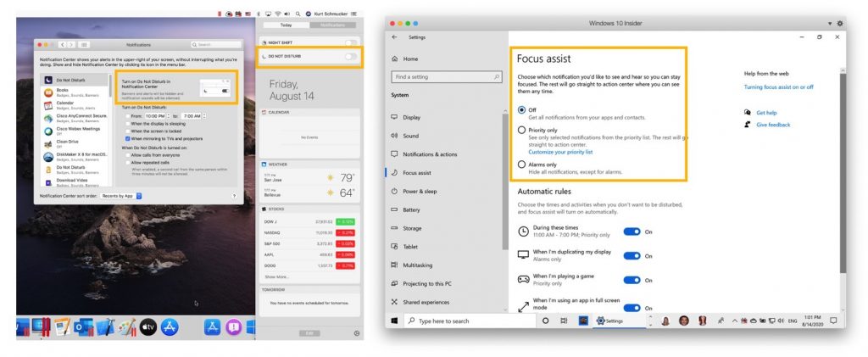This screenshot has height=357, width=868.
Task: Open Battery settings
Action: pos(411,209)
